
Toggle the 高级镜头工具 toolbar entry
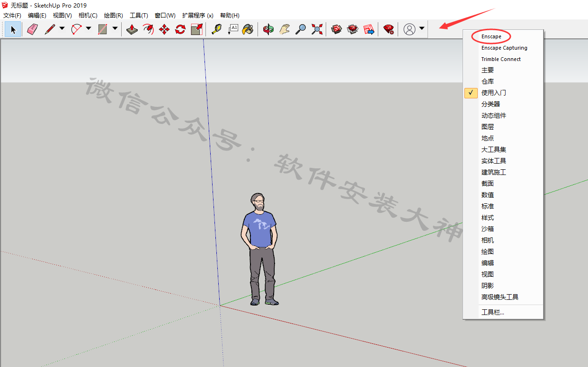coord(503,297)
